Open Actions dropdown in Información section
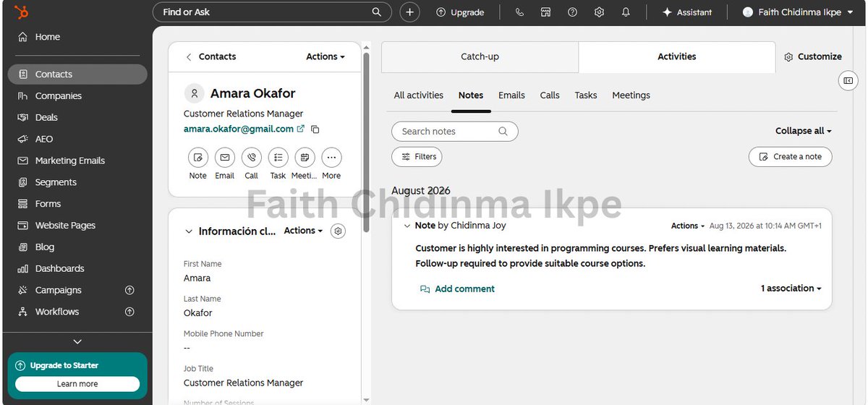Screen dimensions: 868x405 (304, 231)
